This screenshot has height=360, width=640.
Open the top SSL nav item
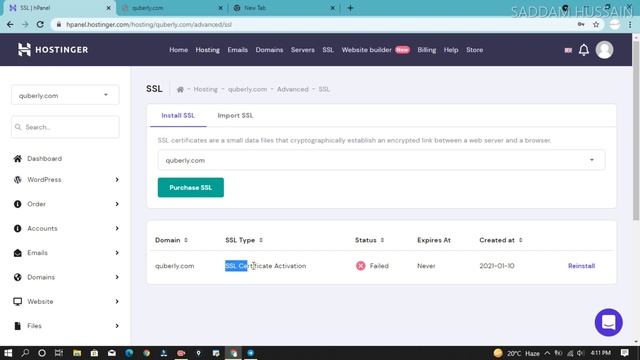[x=328, y=50]
